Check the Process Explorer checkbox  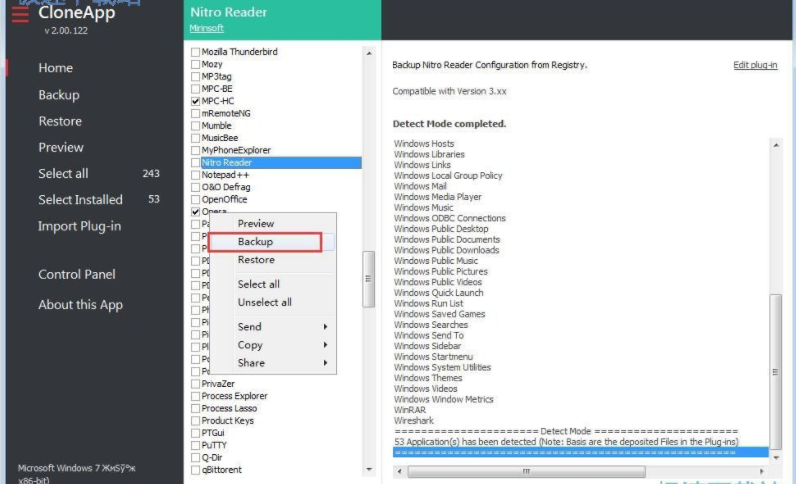(x=195, y=396)
